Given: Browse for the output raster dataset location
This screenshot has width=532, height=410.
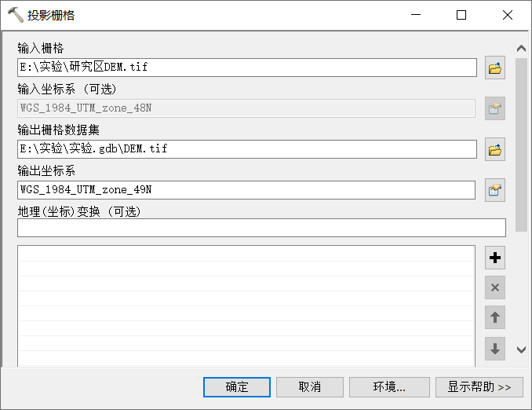Looking at the screenshot, I should click(x=494, y=149).
